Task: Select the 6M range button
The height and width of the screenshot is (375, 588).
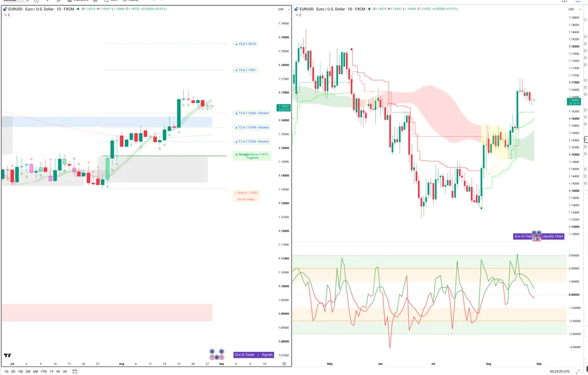Action: click(x=35, y=372)
